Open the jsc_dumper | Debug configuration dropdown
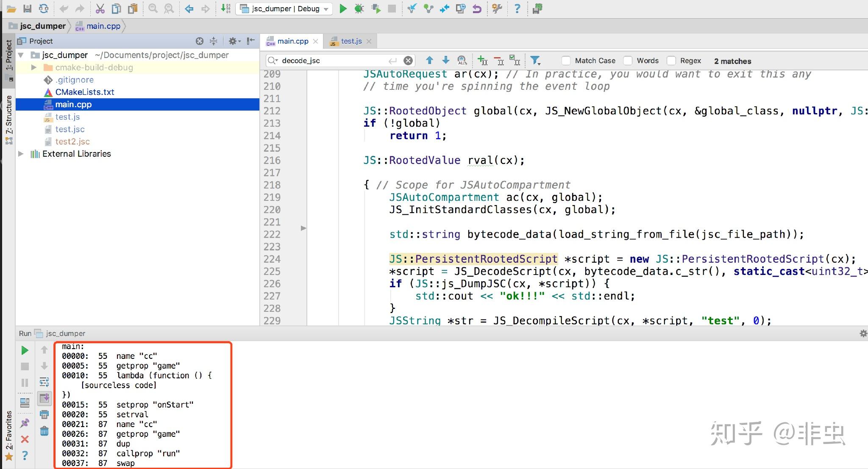Viewport: 868px width, 469px height. click(284, 9)
